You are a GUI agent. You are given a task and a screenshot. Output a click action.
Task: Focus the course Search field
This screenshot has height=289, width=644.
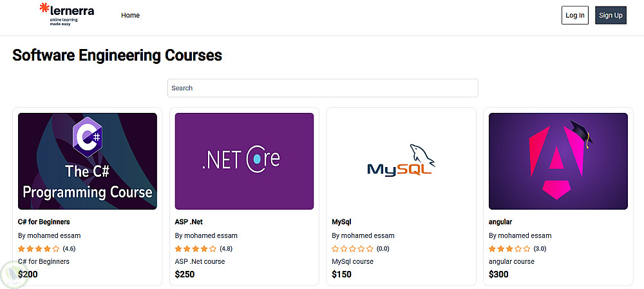click(323, 88)
